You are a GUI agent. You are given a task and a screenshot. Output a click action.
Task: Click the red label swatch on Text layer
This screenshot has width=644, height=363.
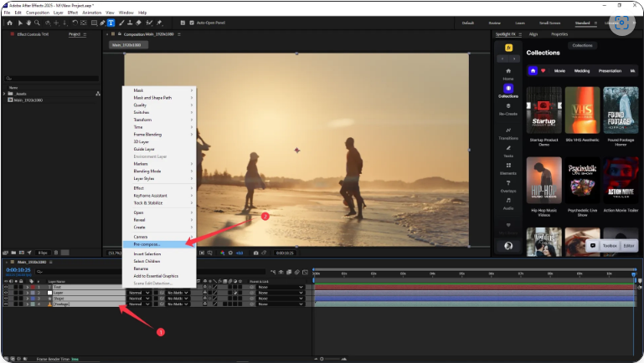tap(33, 287)
